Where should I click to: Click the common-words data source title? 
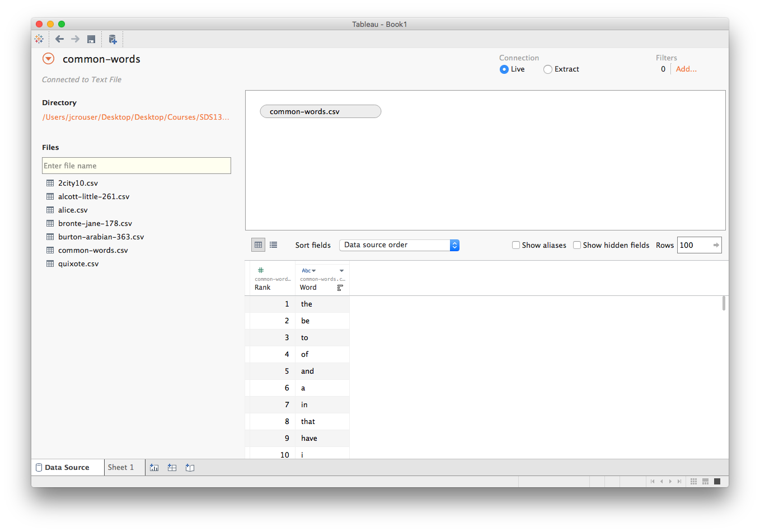[101, 59]
